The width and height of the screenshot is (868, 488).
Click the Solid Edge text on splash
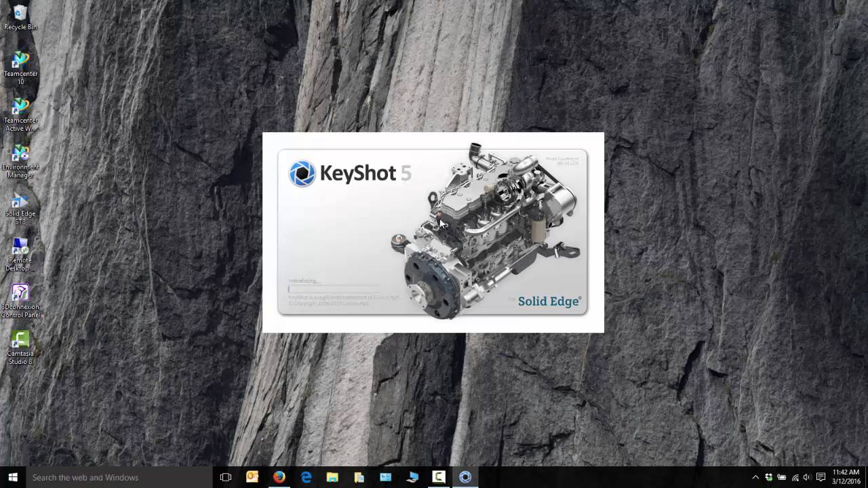(549, 302)
